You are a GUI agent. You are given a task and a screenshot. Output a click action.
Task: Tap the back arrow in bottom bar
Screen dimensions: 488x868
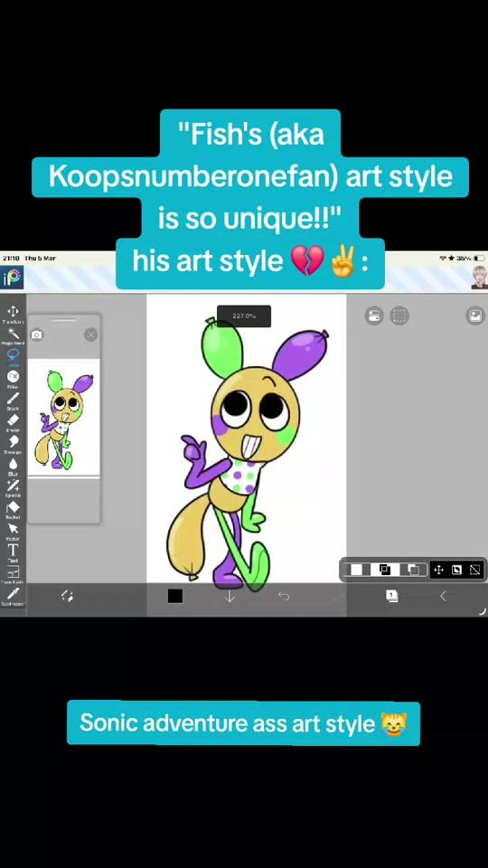pyautogui.click(x=443, y=596)
